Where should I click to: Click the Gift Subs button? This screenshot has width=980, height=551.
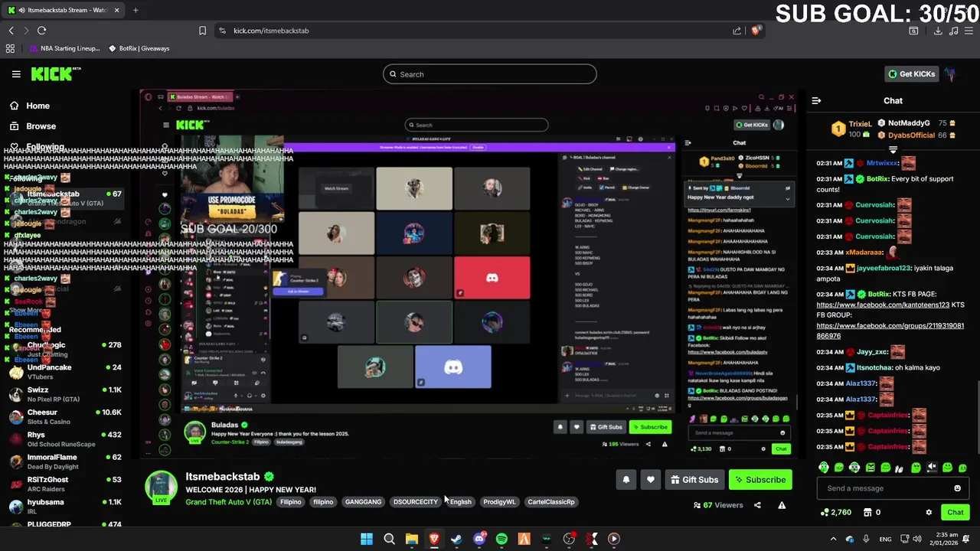694,480
